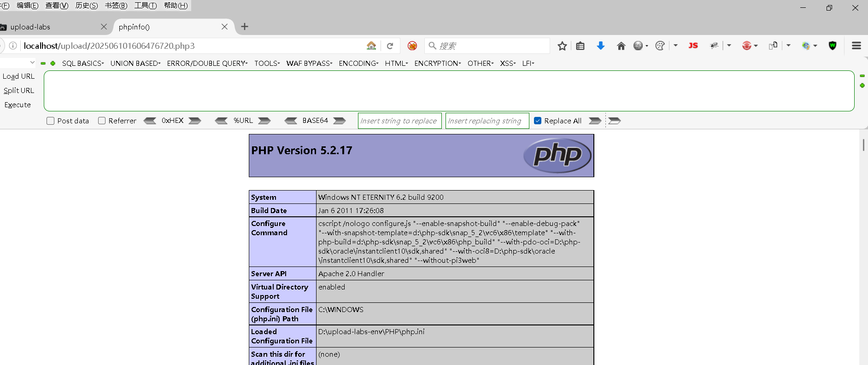
Task: Open the LFI dropdown
Action: pos(528,64)
